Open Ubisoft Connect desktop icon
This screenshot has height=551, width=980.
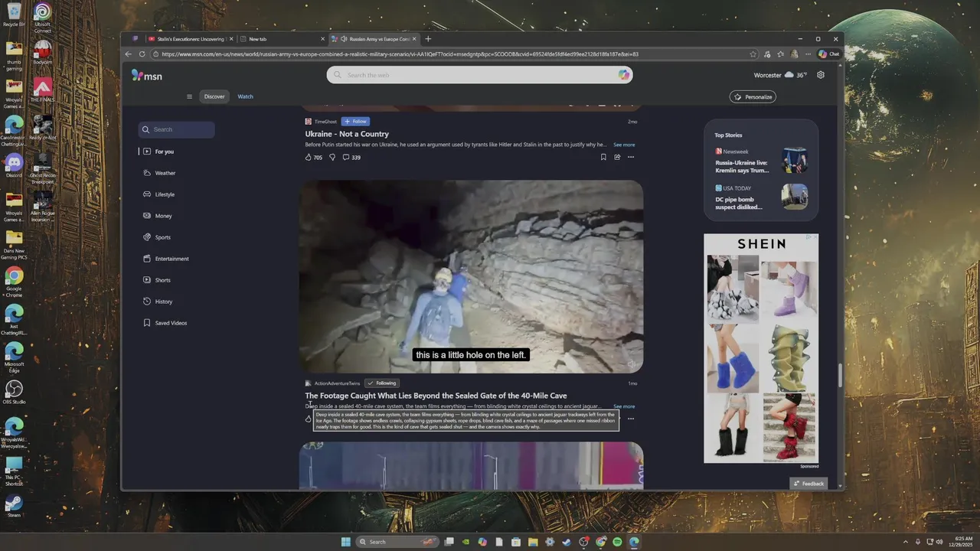click(x=43, y=17)
